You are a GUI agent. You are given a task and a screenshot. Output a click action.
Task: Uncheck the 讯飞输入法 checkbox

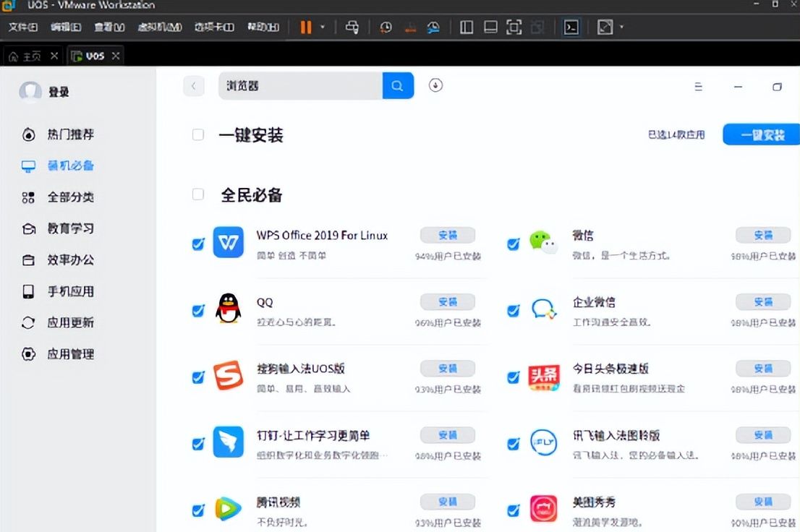tap(514, 444)
